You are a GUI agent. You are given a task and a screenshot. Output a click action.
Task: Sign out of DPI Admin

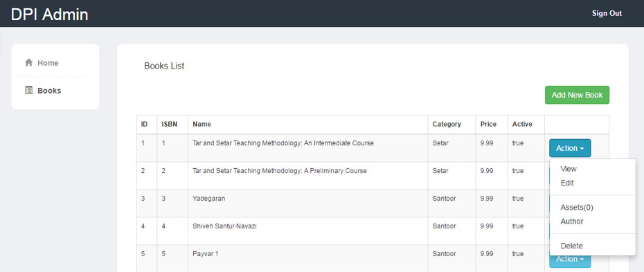(607, 13)
